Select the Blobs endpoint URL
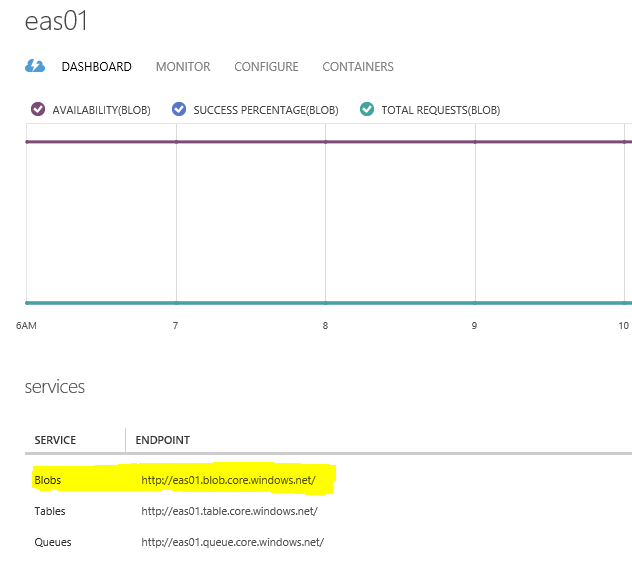 coord(228,480)
